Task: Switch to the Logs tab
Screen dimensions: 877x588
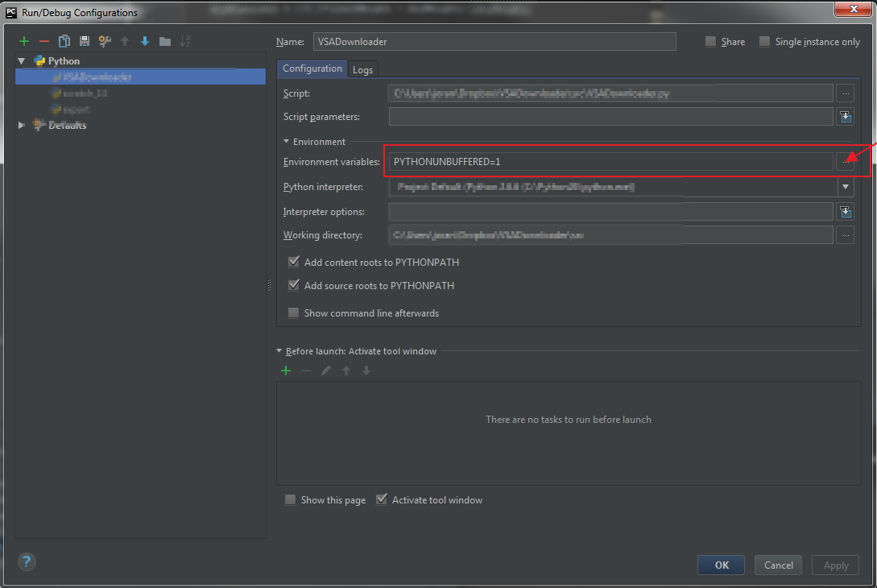Action: [362, 69]
